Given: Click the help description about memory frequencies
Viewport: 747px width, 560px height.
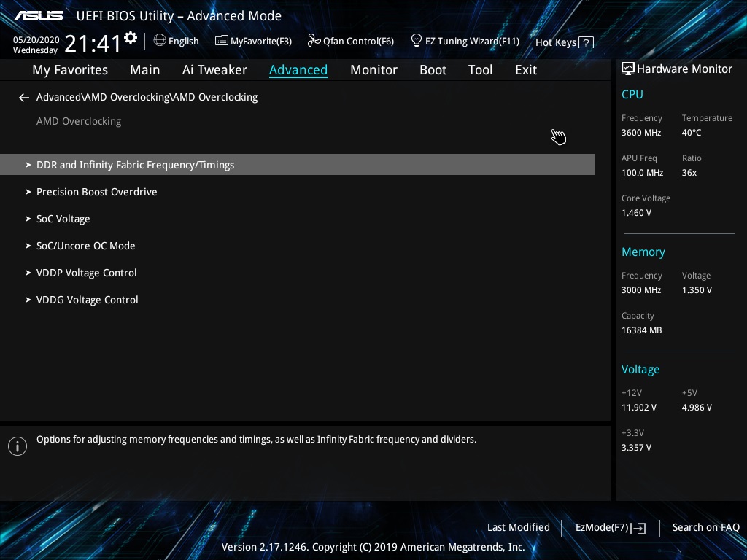Looking at the screenshot, I should click(256, 440).
